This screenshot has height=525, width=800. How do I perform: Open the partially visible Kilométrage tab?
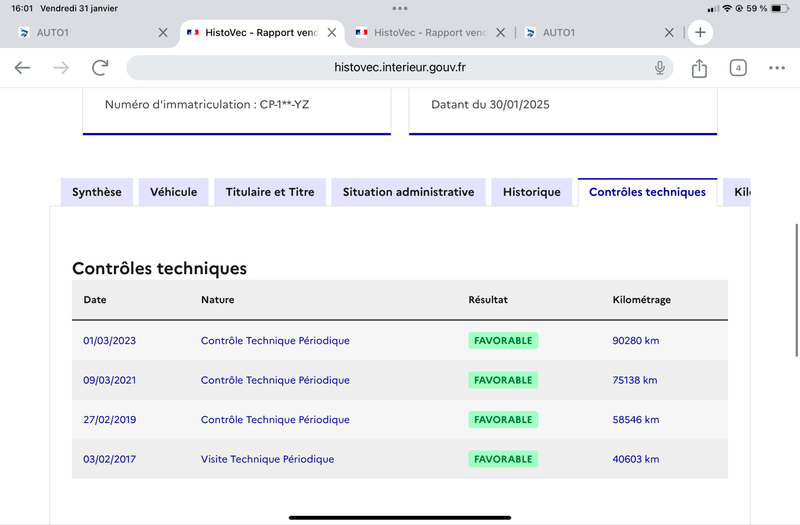737,192
